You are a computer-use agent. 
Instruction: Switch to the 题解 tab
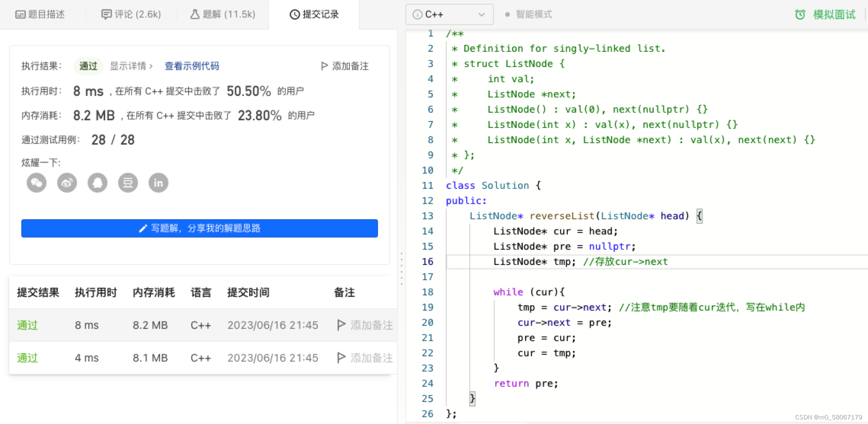point(222,14)
